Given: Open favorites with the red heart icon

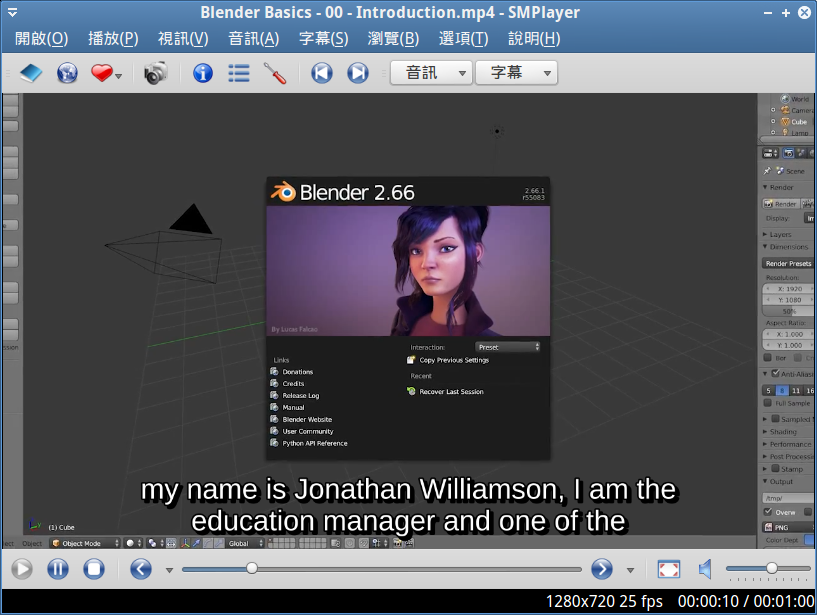Looking at the screenshot, I should [x=102, y=73].
